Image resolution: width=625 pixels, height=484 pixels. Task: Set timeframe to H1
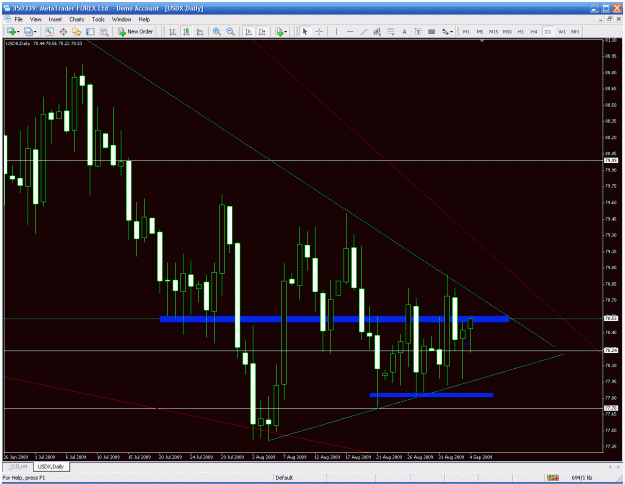(521, 31)
